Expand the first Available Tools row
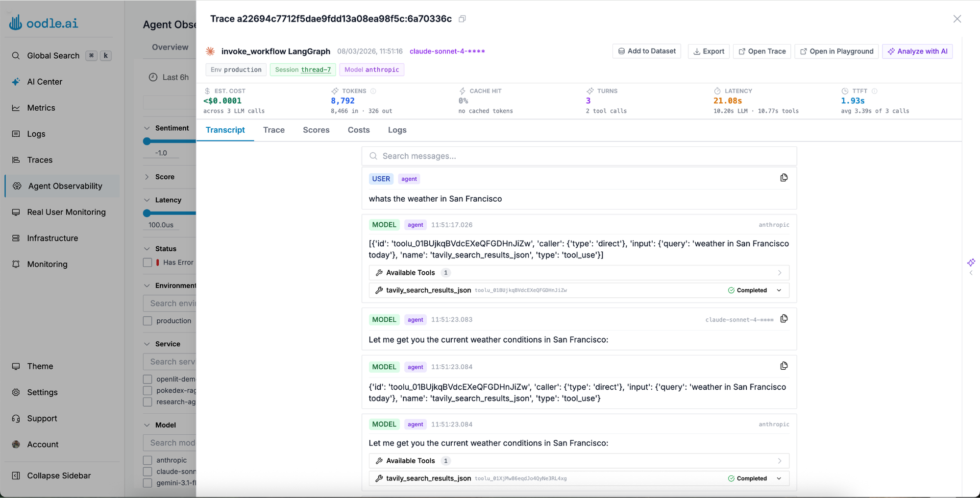Image resolution: width=980 pixels, height=498 pixels. point(579,273)
